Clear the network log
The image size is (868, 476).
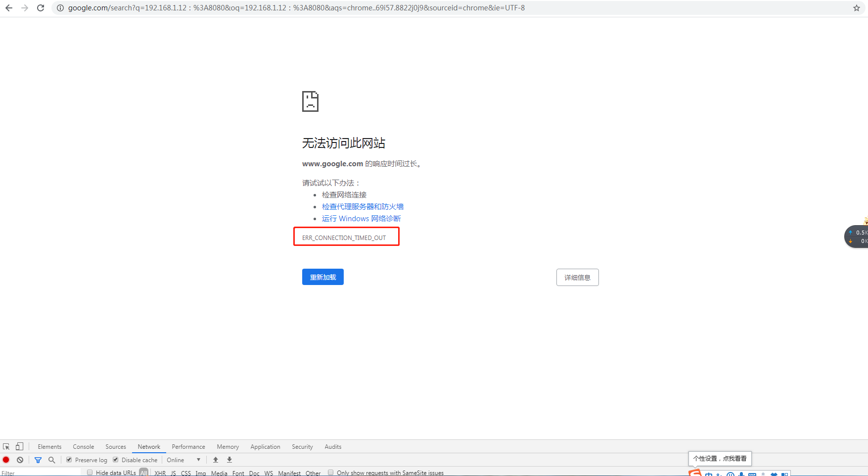tap(20, 460)
